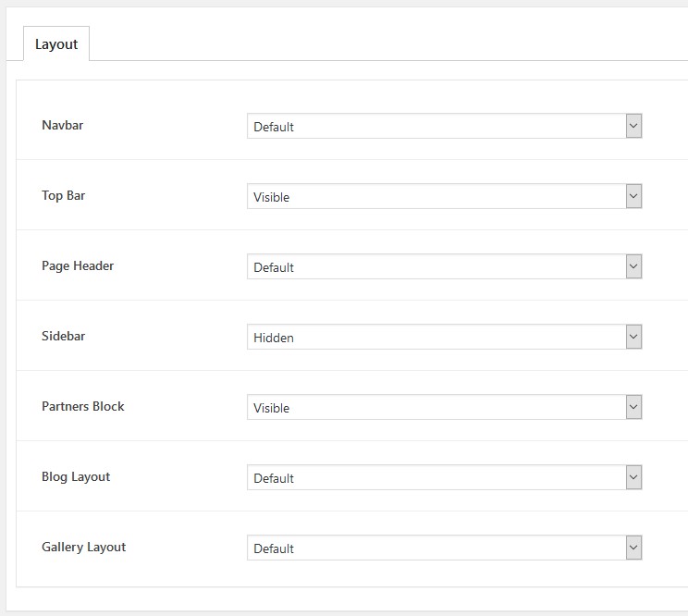This screenshot has width=688, height=616.
Task: Click the Sidebar field label
Action: (63, 336)
